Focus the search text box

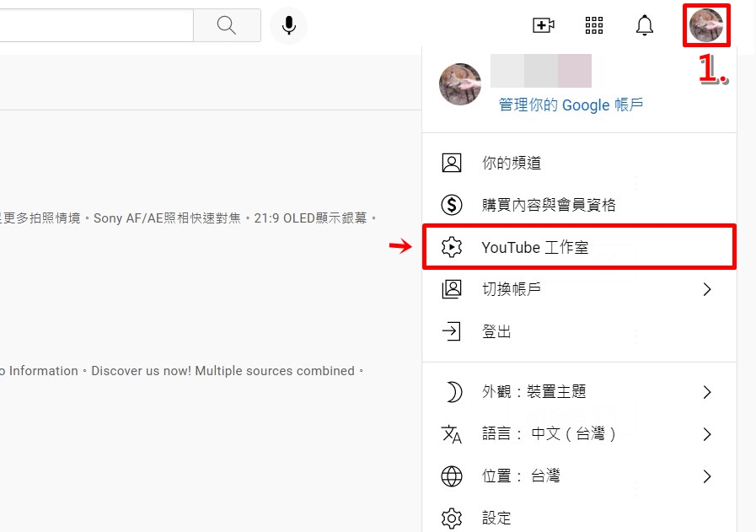click(x=96, y=25)
